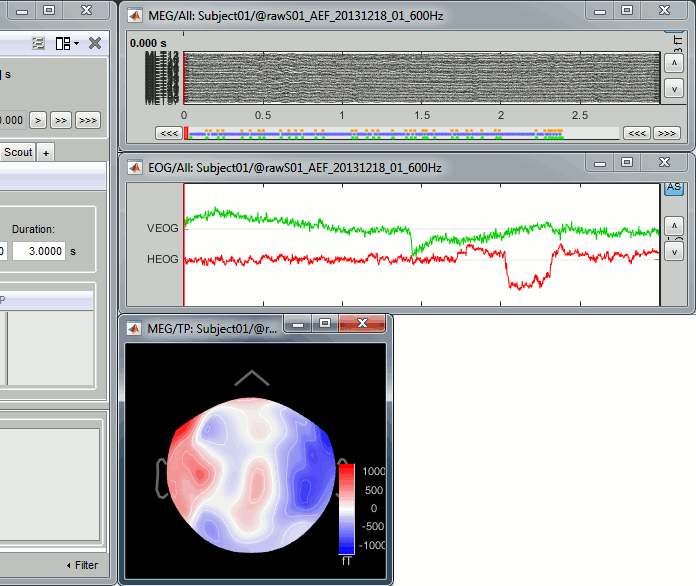Viewport: 696px width, 586px height.
Task: Switch to the Scout tab
Action: (17, 152)
